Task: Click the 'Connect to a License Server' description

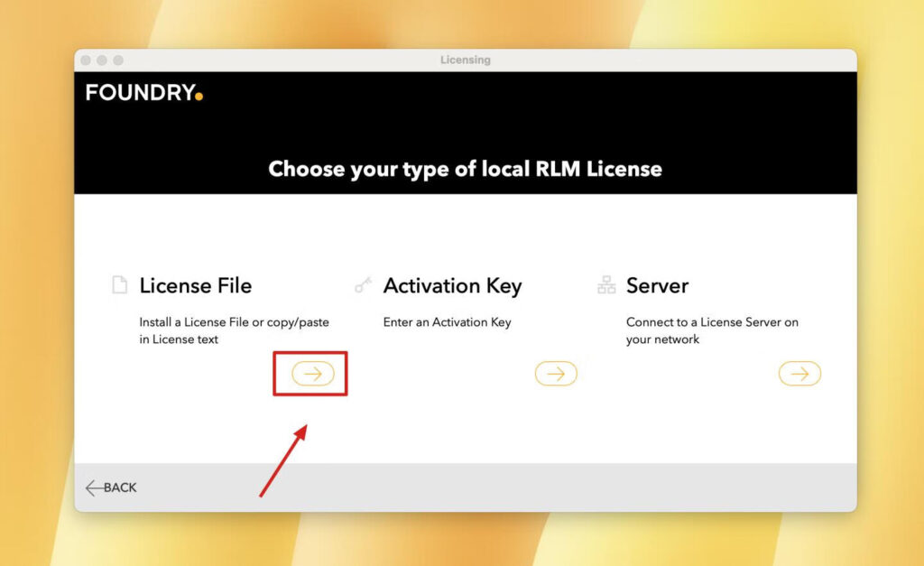Action: 712,330
